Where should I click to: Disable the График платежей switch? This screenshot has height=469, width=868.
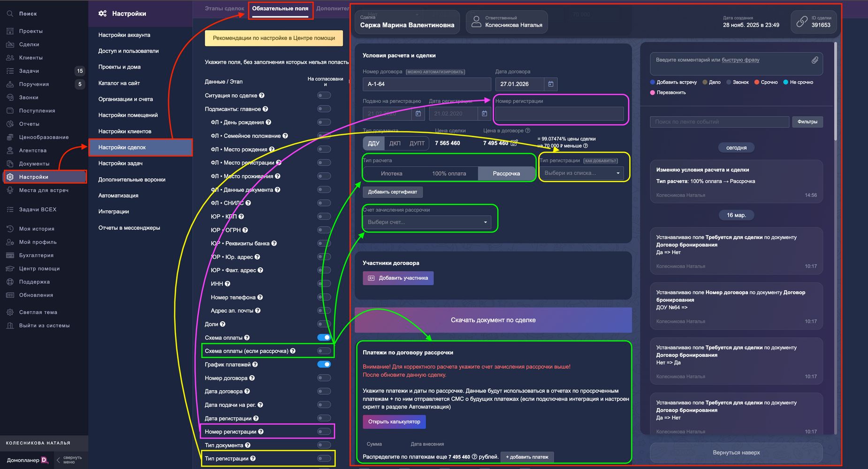pyautogui.click(x=324, y=364)
